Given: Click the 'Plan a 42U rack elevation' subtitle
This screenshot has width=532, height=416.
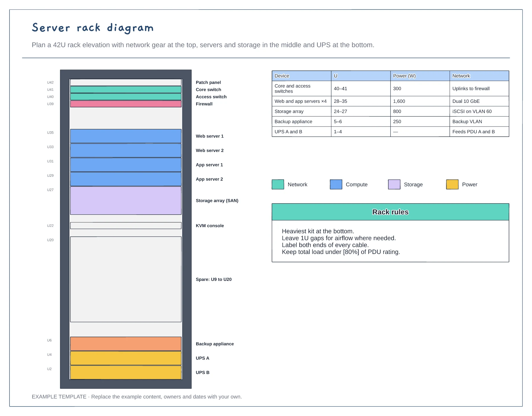Looking at the screenshot, I should (203, 45).
